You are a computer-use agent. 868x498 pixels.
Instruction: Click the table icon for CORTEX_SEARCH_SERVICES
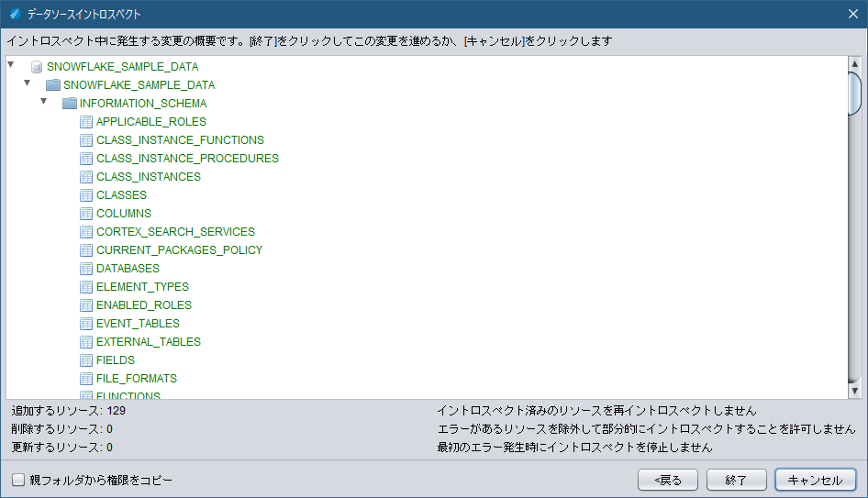pos(86,231)
